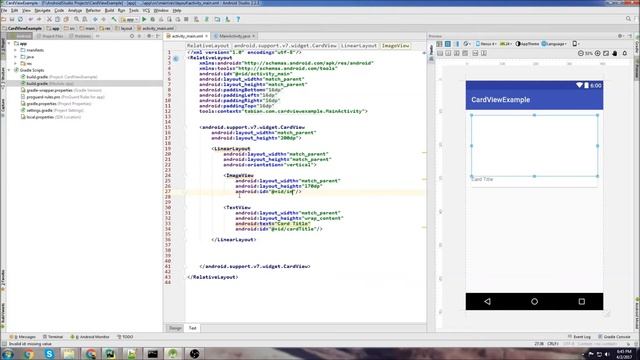Select proguard-rules.pro file in tree
640x360 pixels.
[63, 97]
